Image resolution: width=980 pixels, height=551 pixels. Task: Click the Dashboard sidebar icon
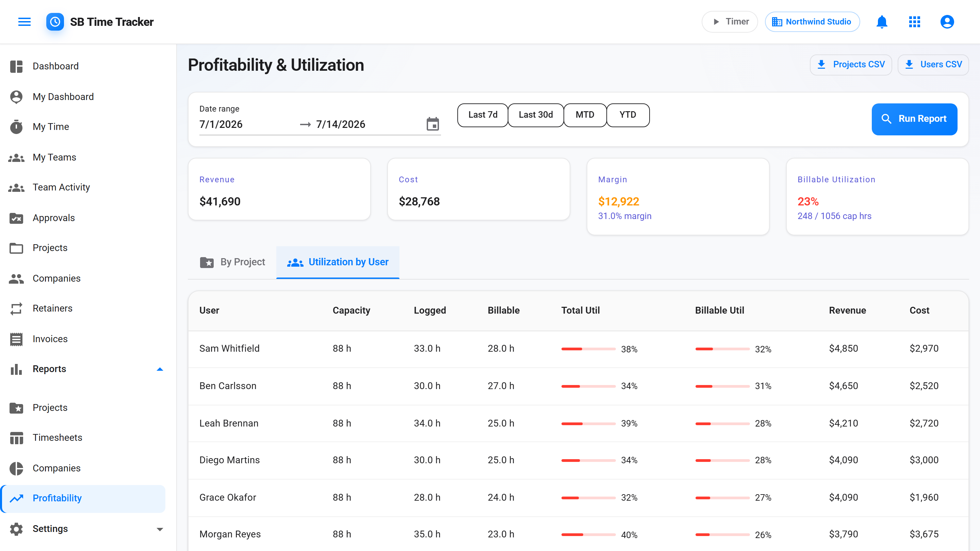[16, 66]
